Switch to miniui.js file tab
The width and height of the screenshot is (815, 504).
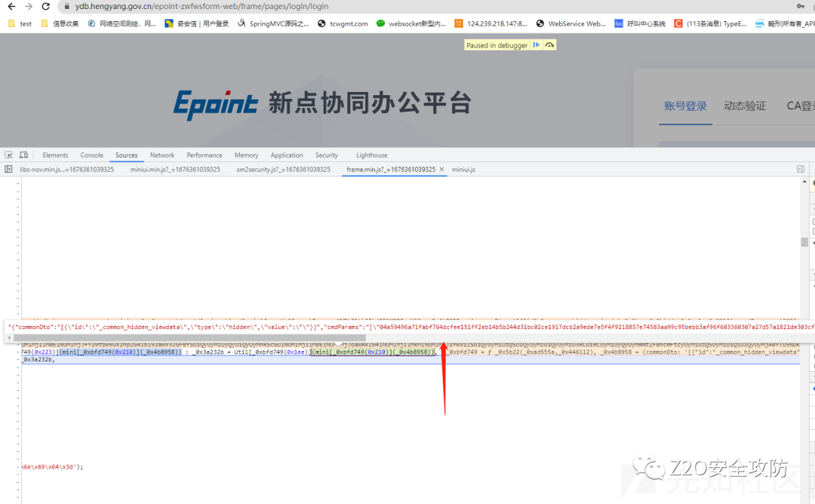click(x=463, y=170)
